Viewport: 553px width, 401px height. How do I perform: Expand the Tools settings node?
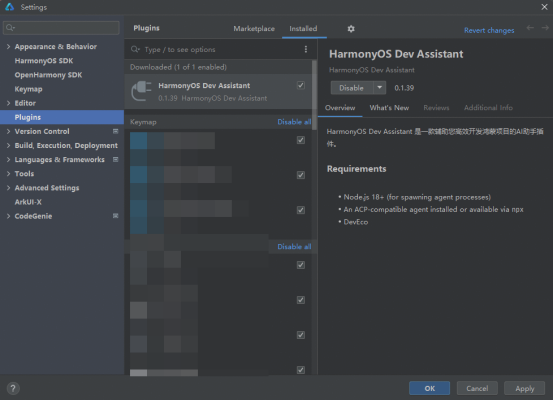(8, 174)
